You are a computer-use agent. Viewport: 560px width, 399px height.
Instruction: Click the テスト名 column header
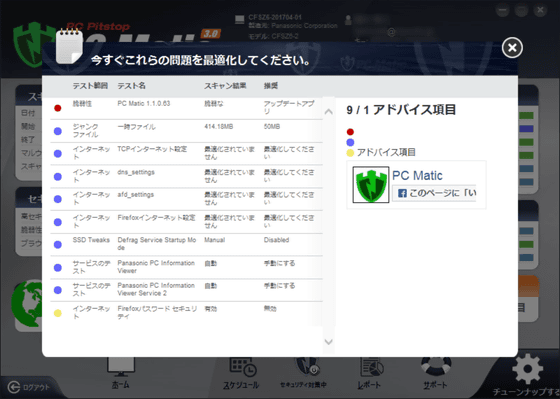131,86
